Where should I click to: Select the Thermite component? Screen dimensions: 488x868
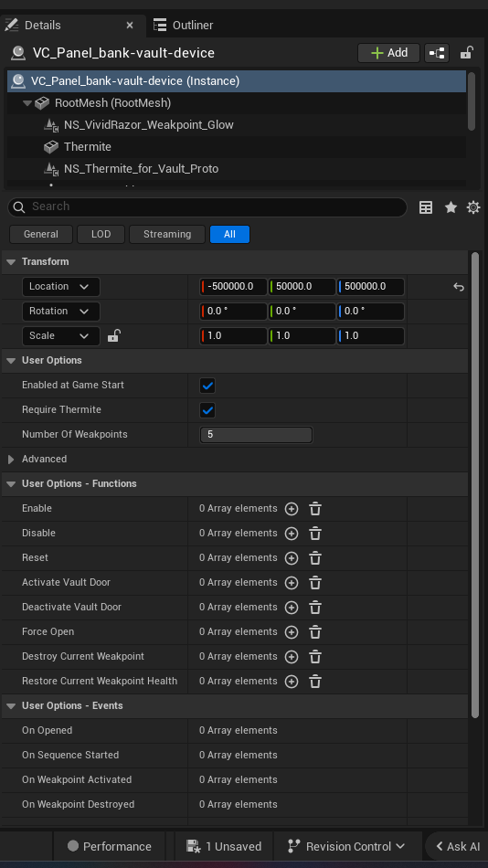click(88, 147)
